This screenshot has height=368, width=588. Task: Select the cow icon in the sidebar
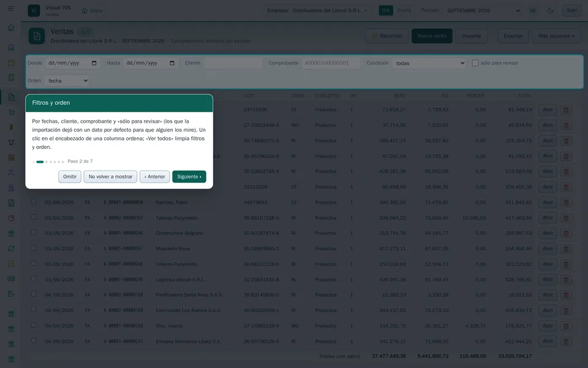(11, 142)
